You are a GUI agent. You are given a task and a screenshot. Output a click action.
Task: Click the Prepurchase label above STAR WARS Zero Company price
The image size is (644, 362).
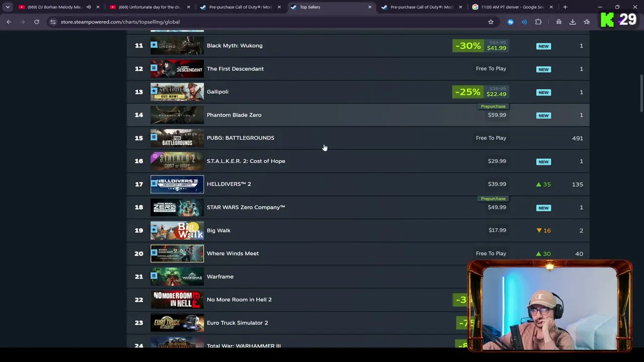point(493,199)
